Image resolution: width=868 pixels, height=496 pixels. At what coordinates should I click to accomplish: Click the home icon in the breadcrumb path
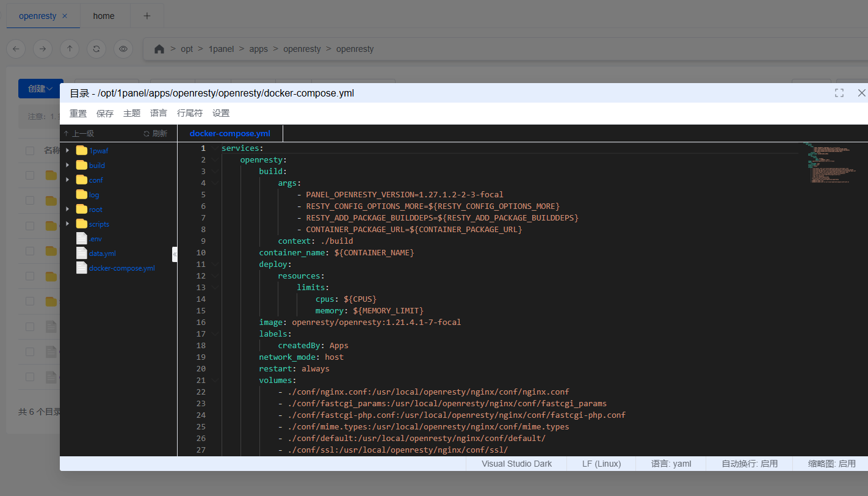tap(159, 49)
